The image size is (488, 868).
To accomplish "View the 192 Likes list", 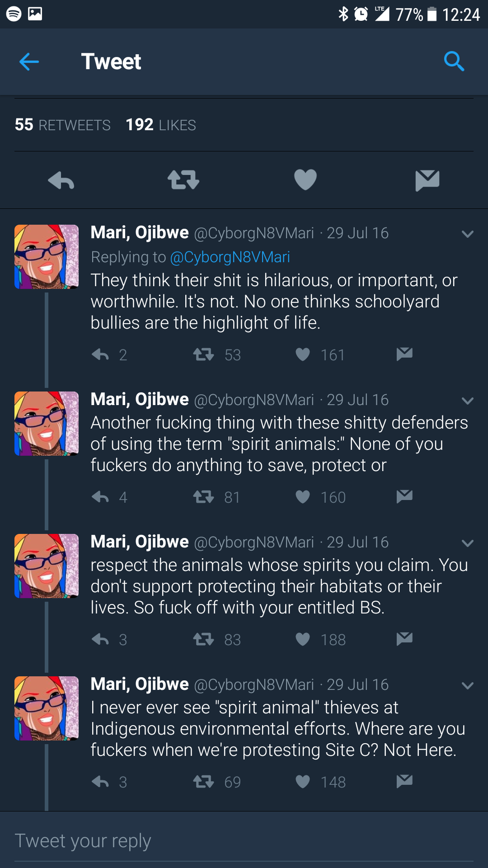I will 161,125.
